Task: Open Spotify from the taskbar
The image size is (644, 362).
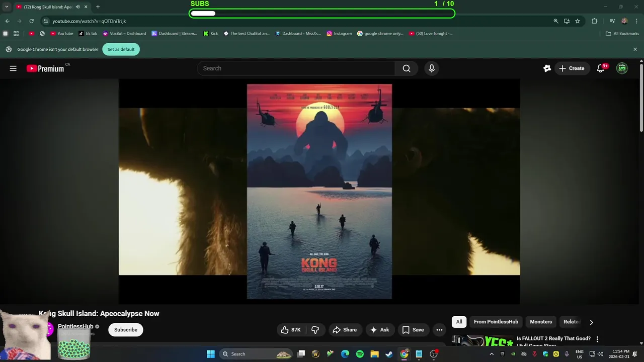Action: pos(360,354)
